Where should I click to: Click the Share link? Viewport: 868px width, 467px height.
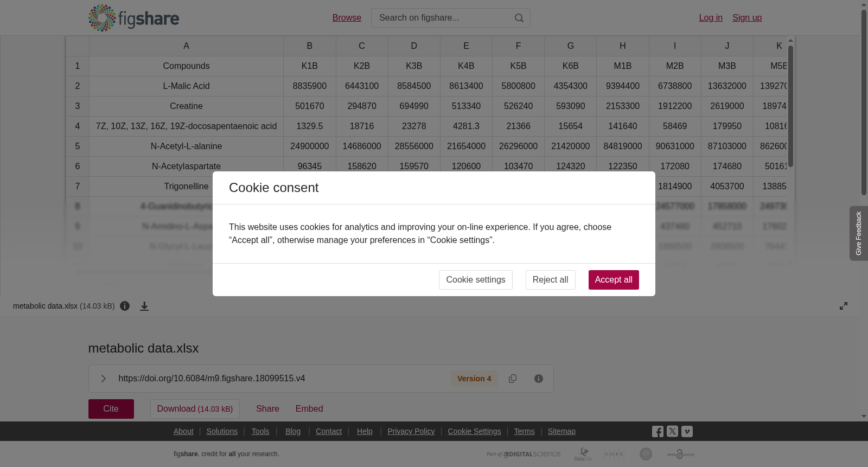[x=267, y=409]
